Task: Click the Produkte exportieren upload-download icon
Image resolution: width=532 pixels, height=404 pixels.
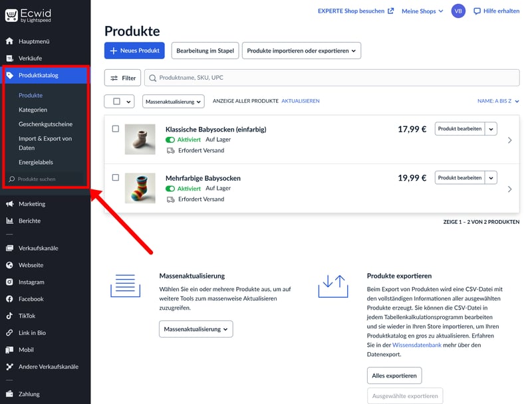Action: pyautogui.click(x=333, y=286)
